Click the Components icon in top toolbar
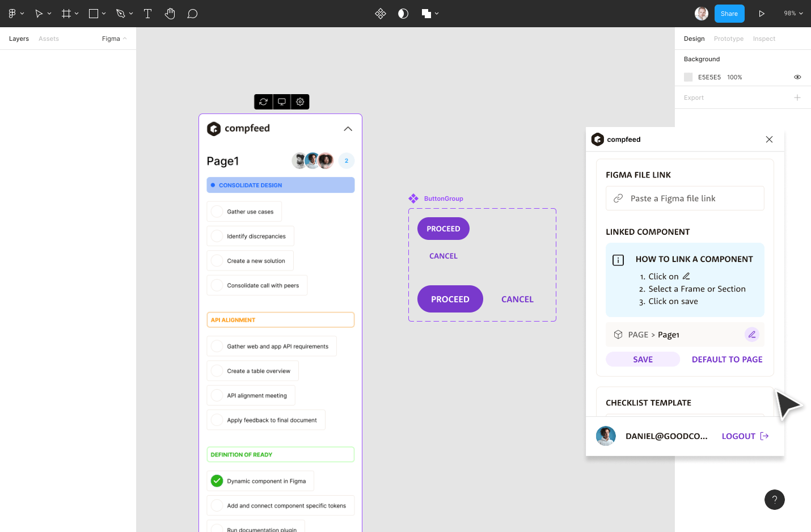 (381, 14)
